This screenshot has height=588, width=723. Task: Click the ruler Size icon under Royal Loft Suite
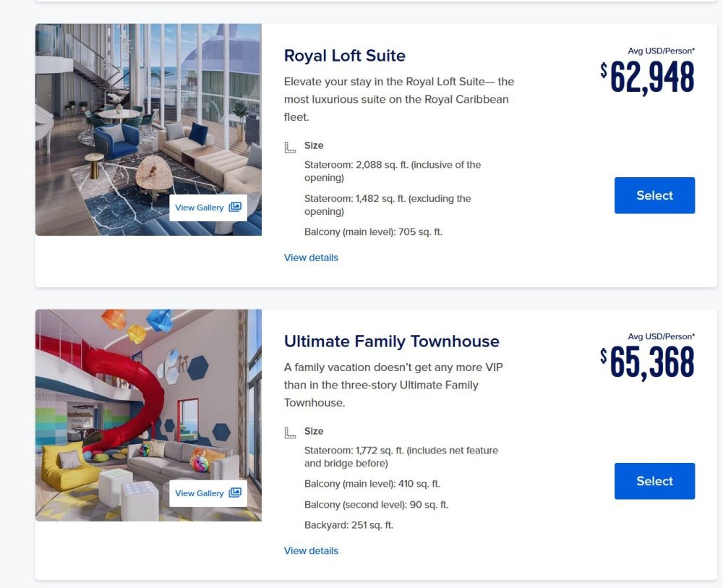[290, 148]
